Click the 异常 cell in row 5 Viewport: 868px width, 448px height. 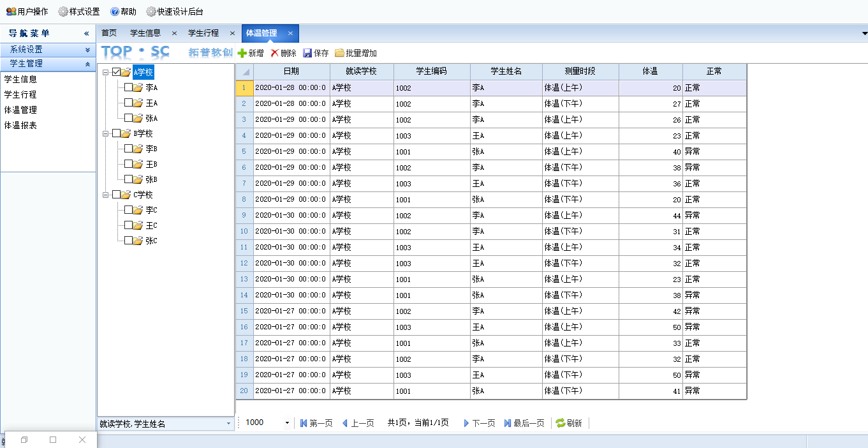[x=714, y=152]
